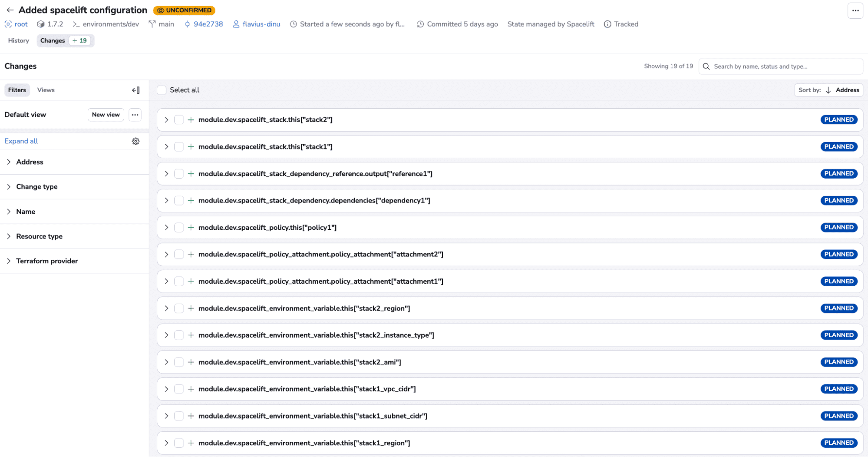Expand the stack2 resource row chevron
Image resolution: width=868 pixels, height=457 pixels.
166,120
